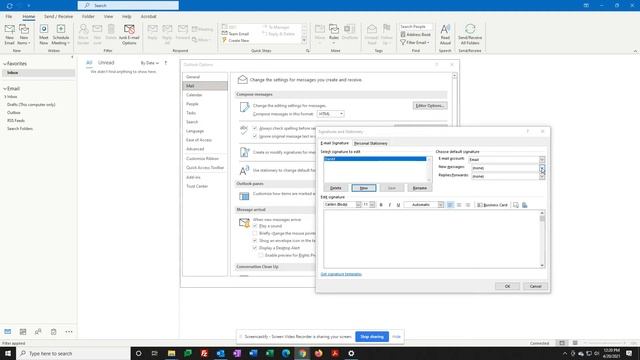Open the Search Folders item

(20, 129)
